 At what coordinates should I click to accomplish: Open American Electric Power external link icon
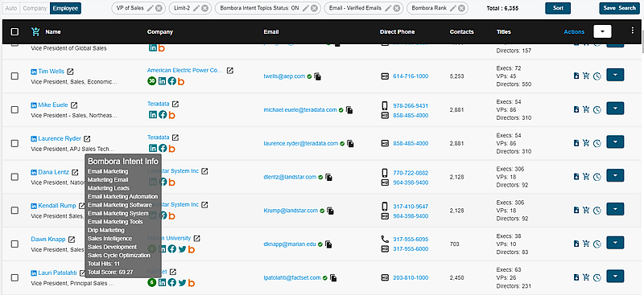[x=230, y=71]
